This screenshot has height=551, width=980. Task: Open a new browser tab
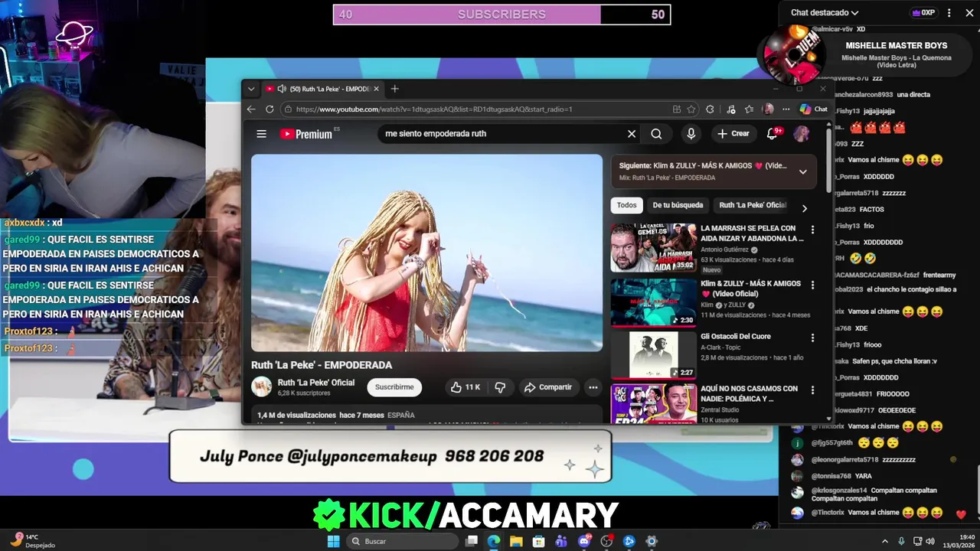point(394,89)
